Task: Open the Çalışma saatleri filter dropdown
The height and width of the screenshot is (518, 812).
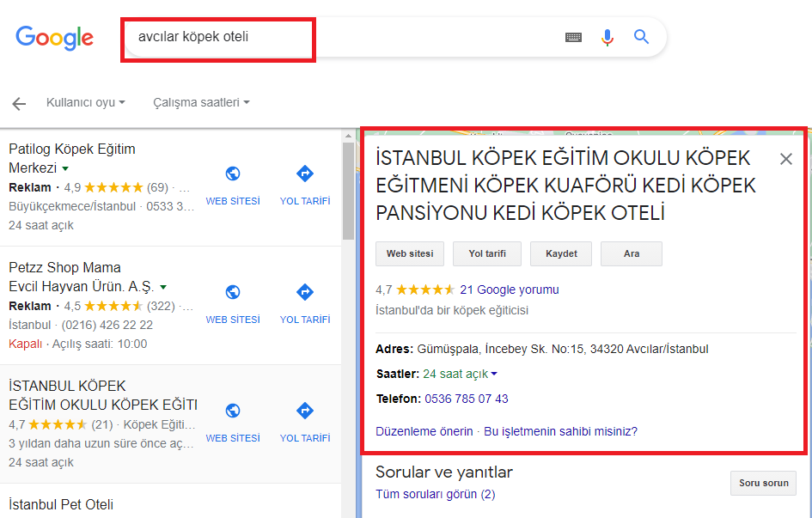Action: (x=201, y=102)
